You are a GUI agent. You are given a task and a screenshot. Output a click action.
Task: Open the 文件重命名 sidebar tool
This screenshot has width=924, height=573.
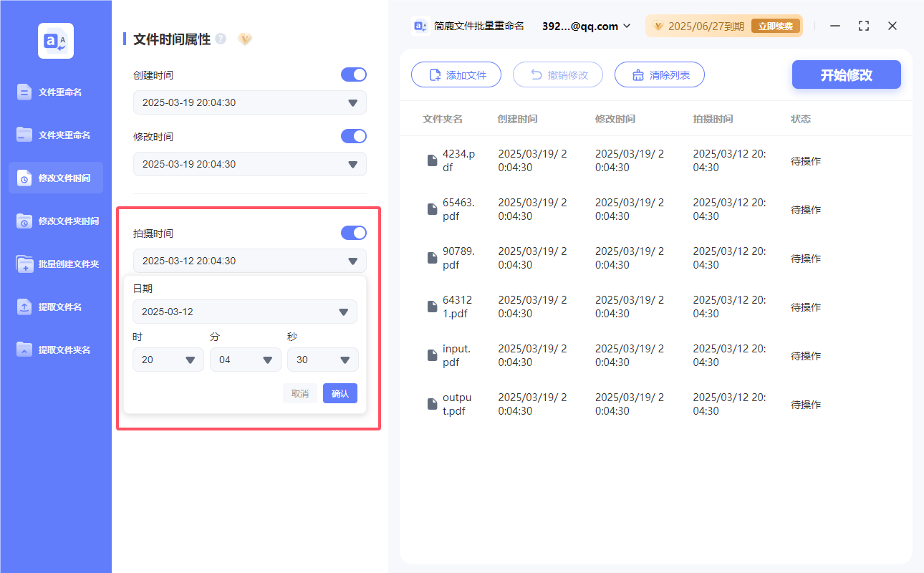click(x=55, y=92)
